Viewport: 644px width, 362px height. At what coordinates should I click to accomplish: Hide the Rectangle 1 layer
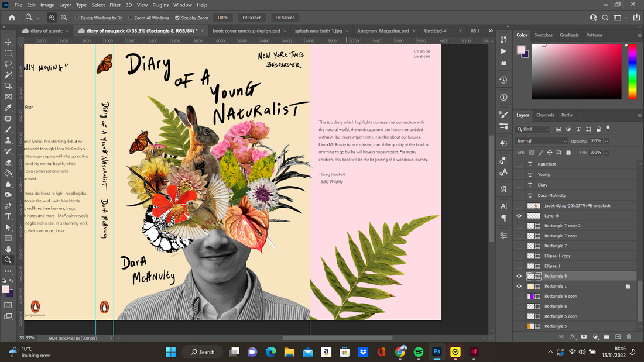519,286
